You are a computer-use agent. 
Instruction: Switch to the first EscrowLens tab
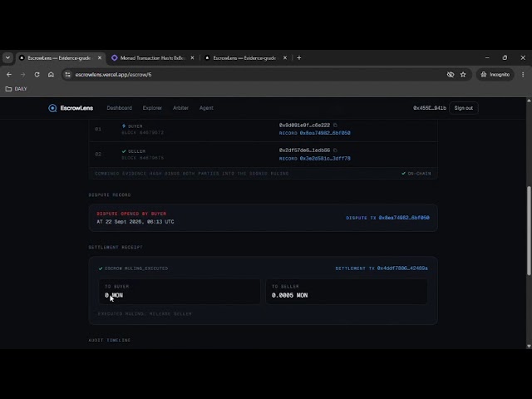tap(59, 58)
